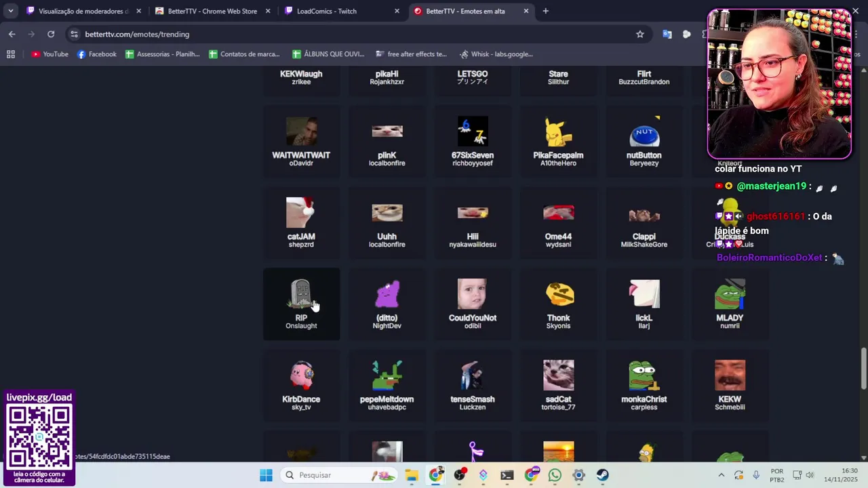Image resolution: width=868 pixels, height=488 pixels.
Task: Switch to BetterTTV Chrome Web Store tab
Action: pos(212,11)
